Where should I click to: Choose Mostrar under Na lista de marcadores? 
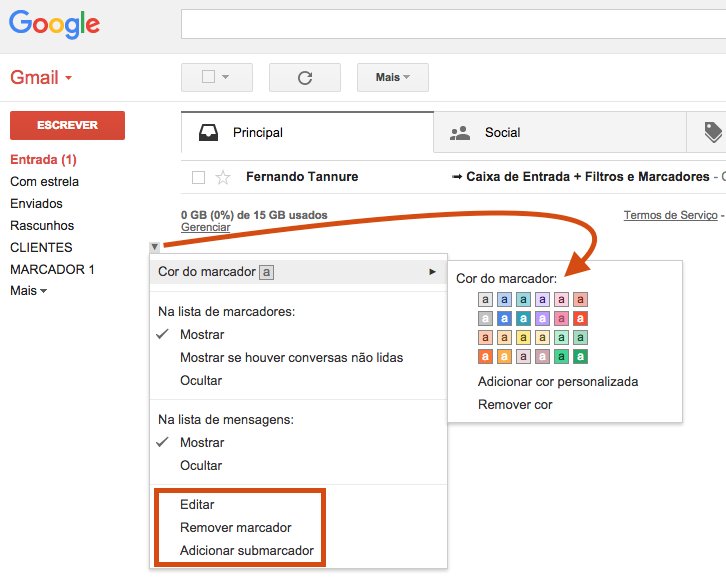click(x=202, y=334)
